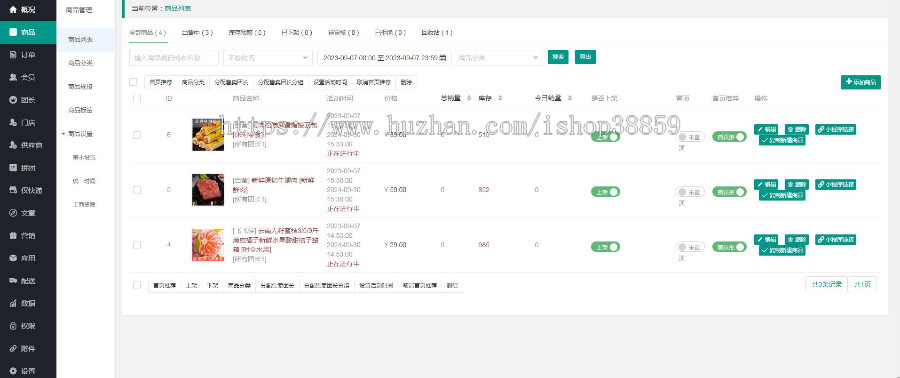
Task: Toggle the pin-to-top switch for product ID 6
Action: coord(690,137)
